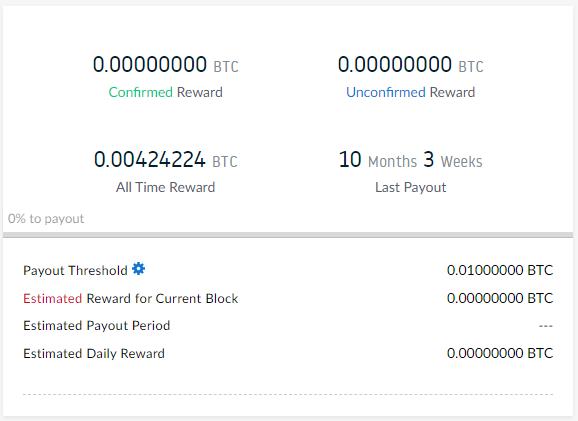Image resolution: width=578 pixels, height=421 pixels.
Task: Select the unconfirmed reward 0.00000000 BTC amount
Action: [x=410, y=65]
